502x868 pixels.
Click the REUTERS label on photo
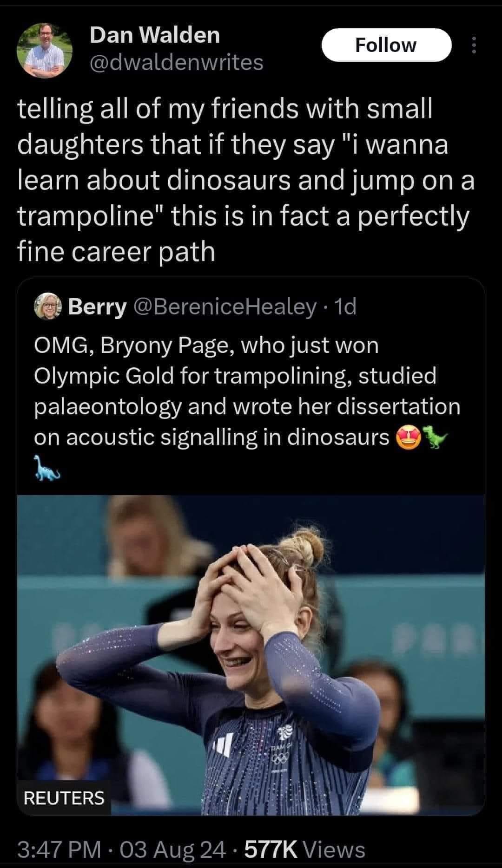pos(64,798)
